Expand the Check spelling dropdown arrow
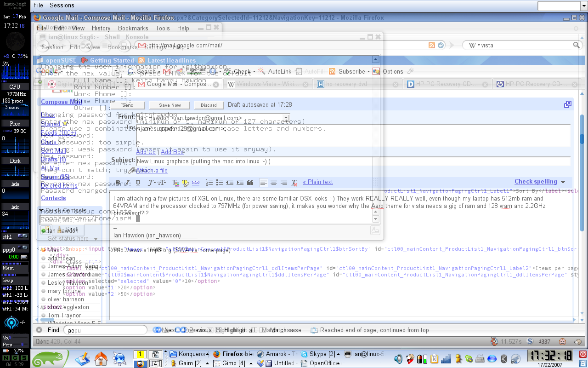This screenshot has width=588, height=368. point(562,182)
